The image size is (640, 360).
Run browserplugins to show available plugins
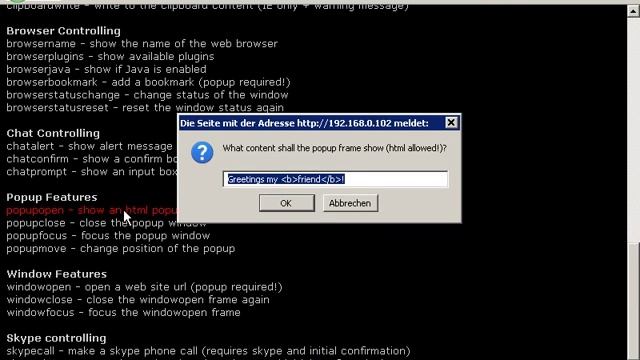[x=110, y=56]
